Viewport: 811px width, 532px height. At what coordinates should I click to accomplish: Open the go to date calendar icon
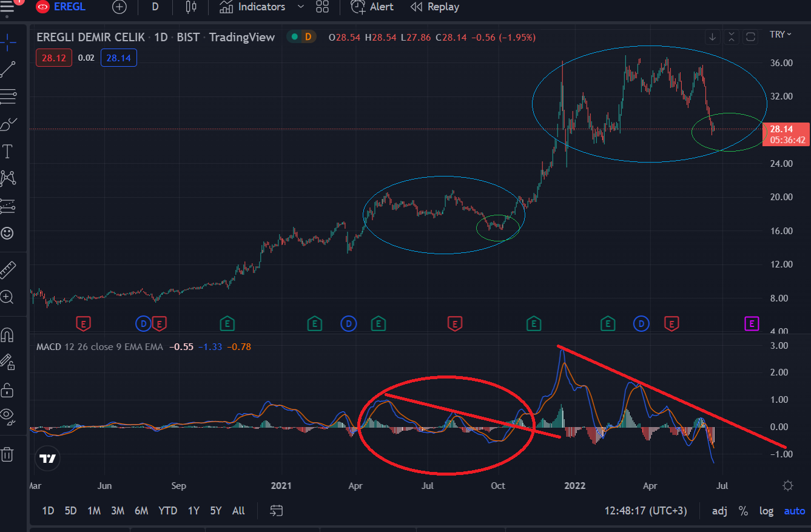pos(277,511)
